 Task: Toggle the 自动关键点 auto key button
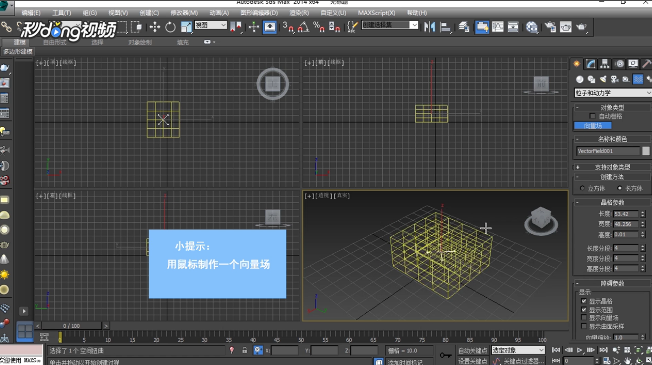(x=472, y=350)
